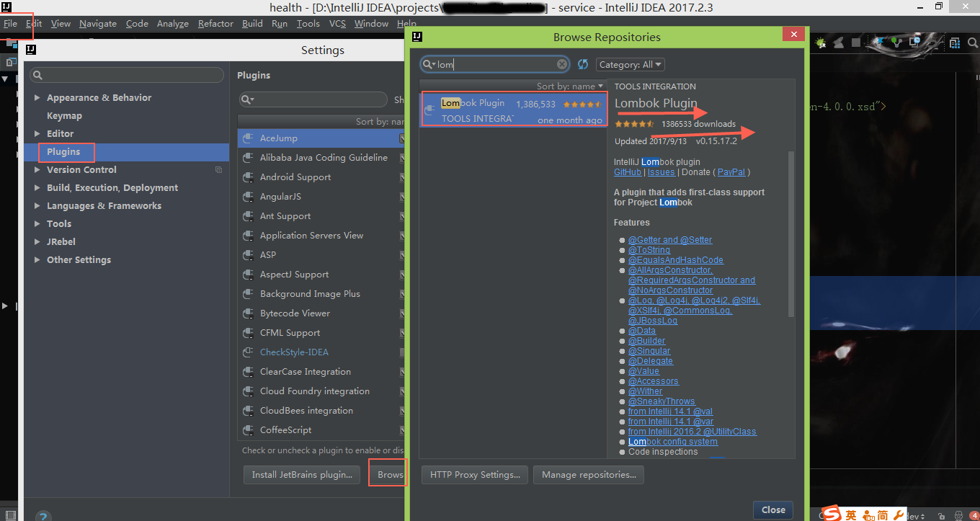
Task: Click the AceJump plugin icon
Action: (248, 138)
